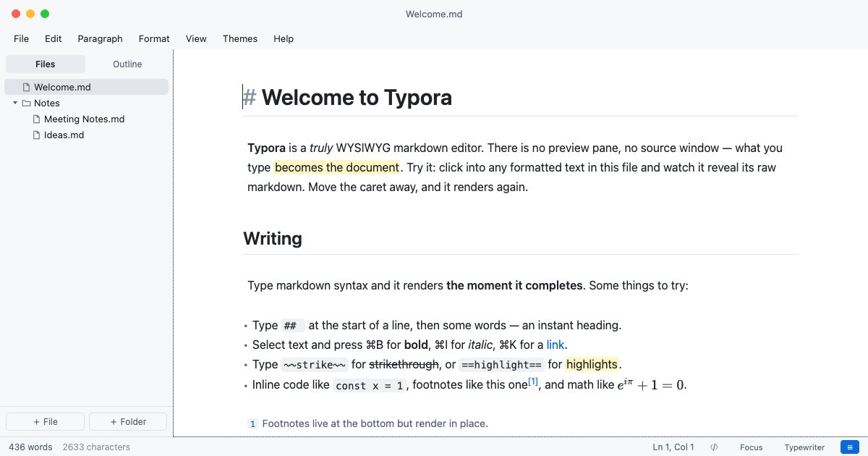Open the Paragraph menu

tap(100, 38)
